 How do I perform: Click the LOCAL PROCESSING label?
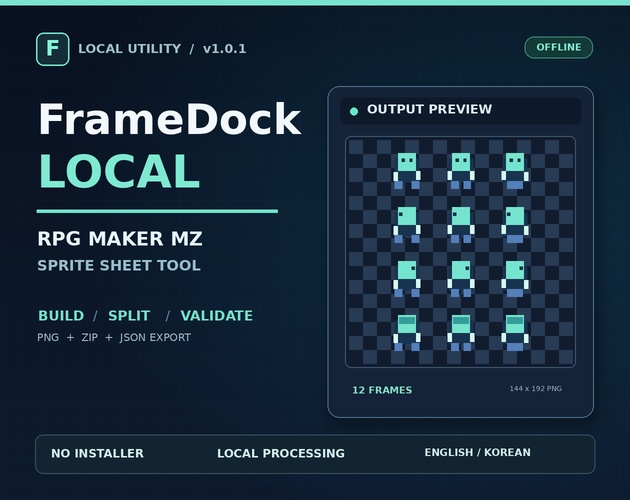click(281, 453)
